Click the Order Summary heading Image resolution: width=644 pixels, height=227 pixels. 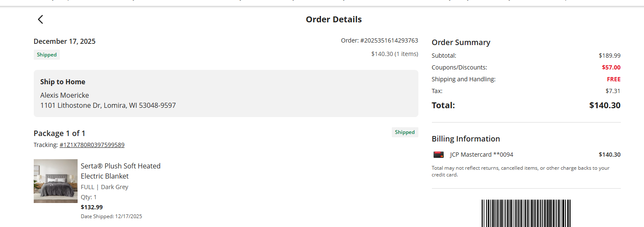click(461, 43)
